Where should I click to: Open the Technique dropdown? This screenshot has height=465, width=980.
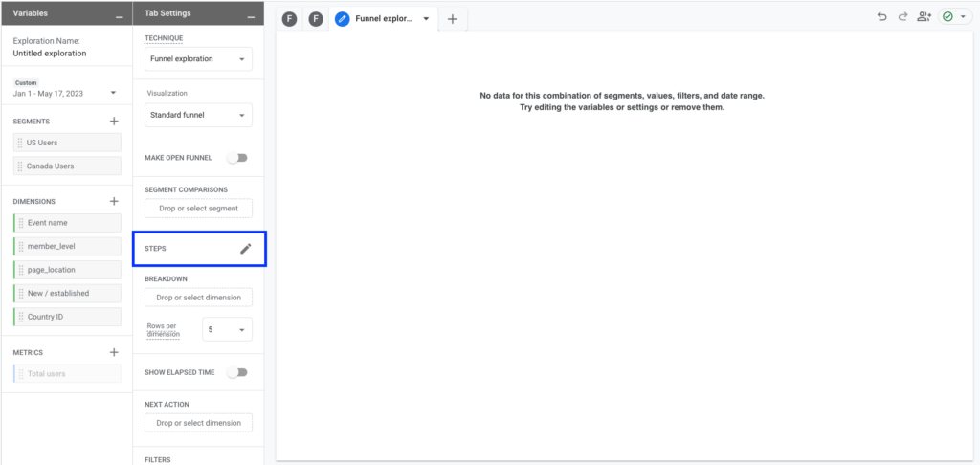coord(198,59)
